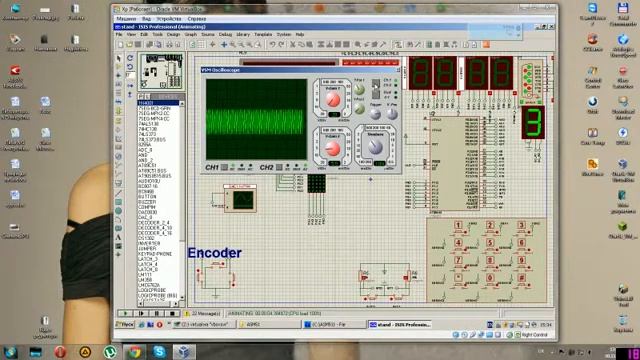Open Skype from Windows taskbar
The image size is (640, 360).
click(159, 351)
